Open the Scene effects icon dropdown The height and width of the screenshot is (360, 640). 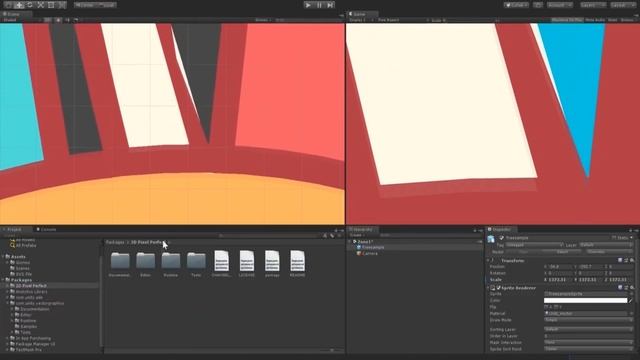coord(76,20)
